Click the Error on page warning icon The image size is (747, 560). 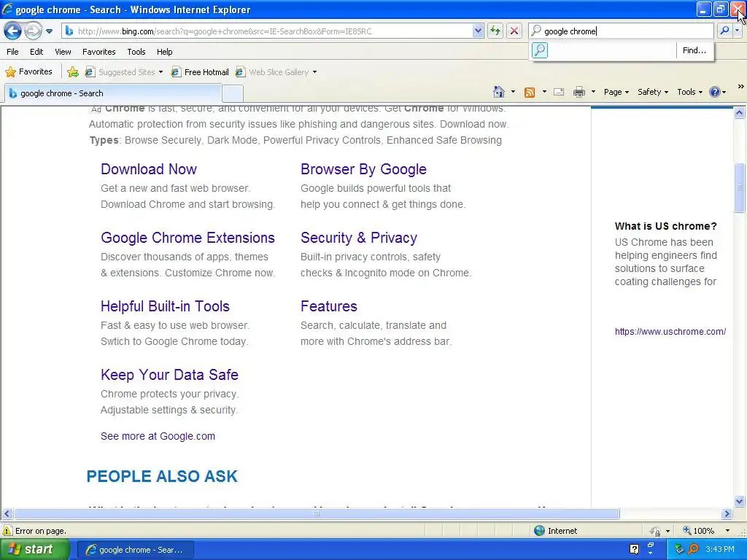(7, 531)
